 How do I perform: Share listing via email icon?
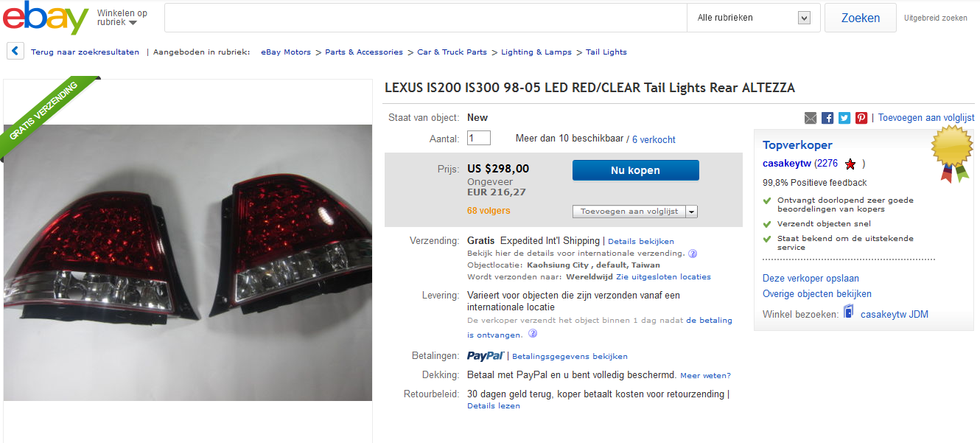pyautogui.click(x=811, y=118)
